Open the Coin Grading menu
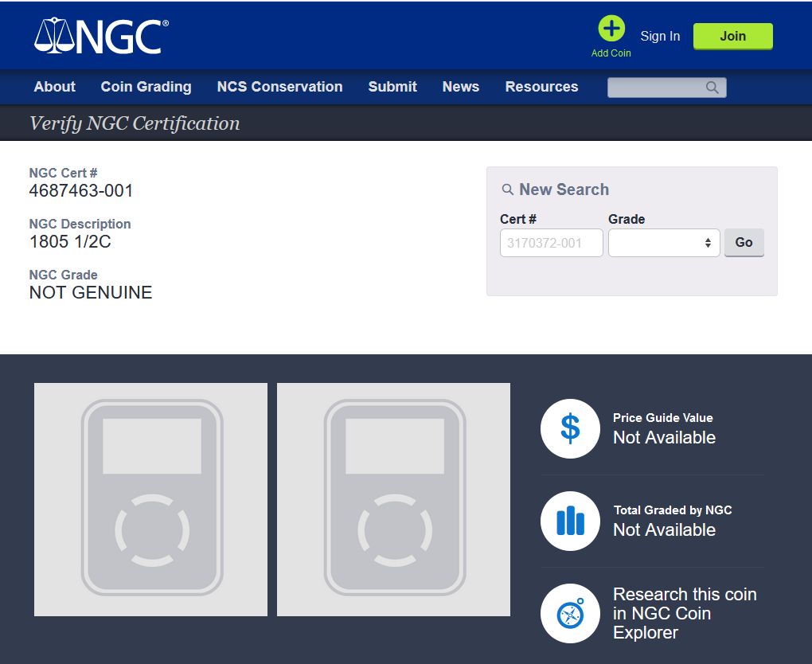This screenshot has width=812, height=664. coord(146,87)
